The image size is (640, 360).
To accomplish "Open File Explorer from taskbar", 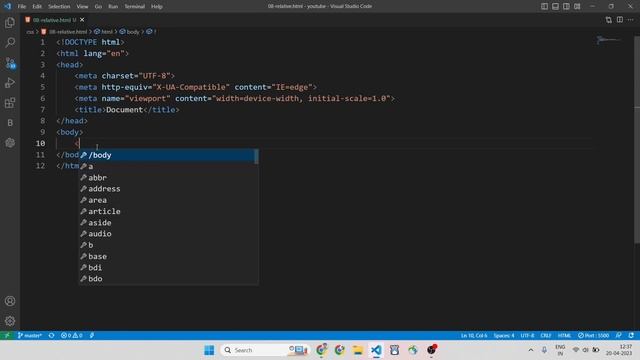I will (x=358, y=350).
